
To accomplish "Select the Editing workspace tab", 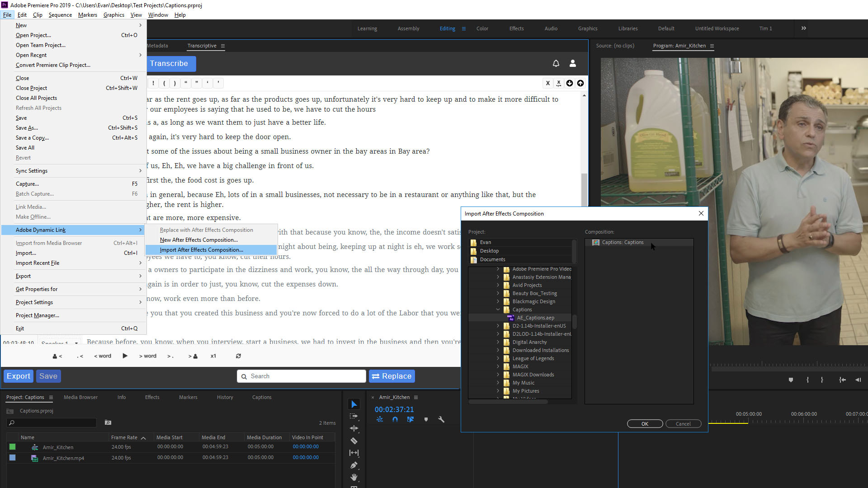I will tap(447, 28).
